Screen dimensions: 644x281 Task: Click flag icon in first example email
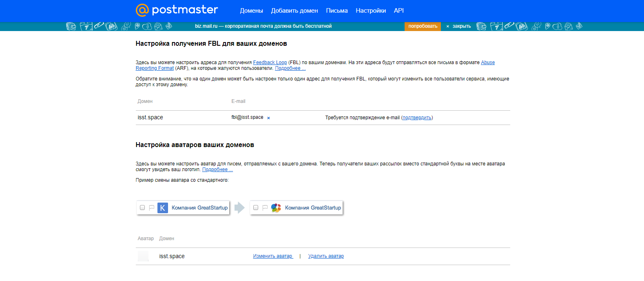152,208
